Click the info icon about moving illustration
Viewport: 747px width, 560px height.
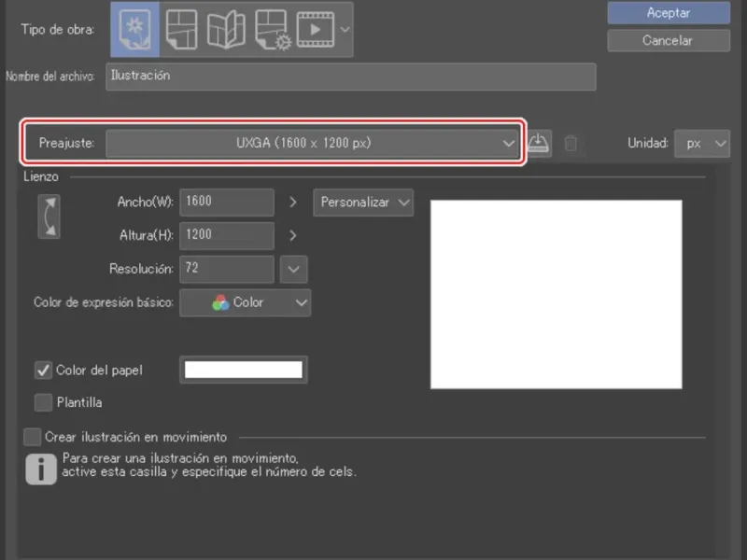(x=41, y=469)
